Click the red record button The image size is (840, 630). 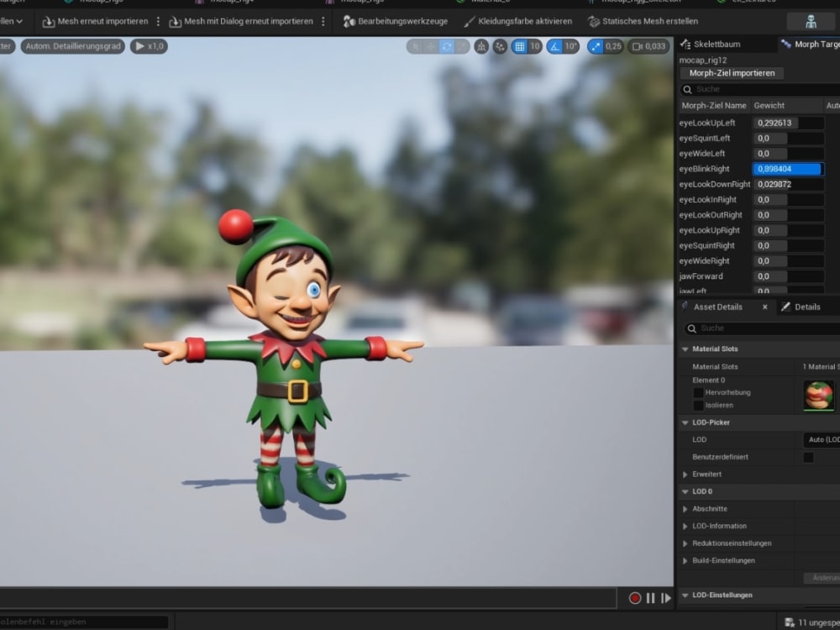[635, 598]
